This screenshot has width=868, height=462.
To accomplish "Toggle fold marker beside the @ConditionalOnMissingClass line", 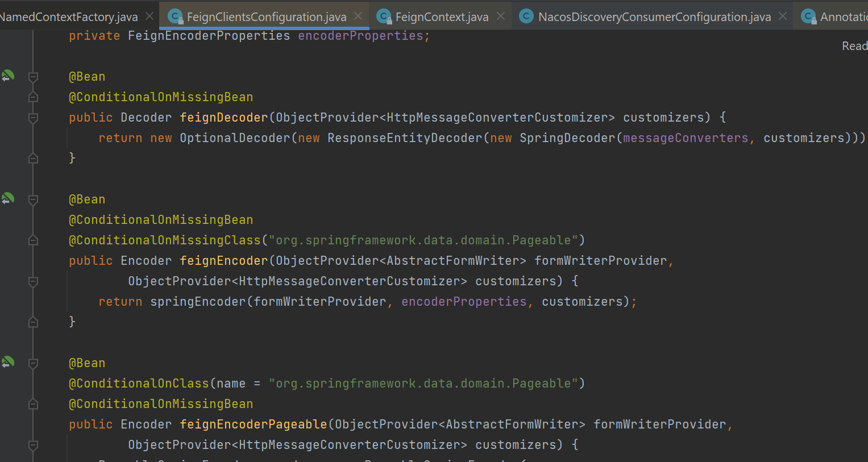I will 34,240.
